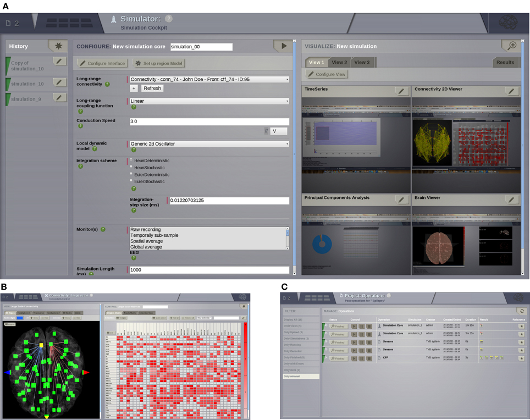This screenshot has height=420, width=530.
Task: Click the relevance star on the CFF row
Action: click(x=522, y=358)
